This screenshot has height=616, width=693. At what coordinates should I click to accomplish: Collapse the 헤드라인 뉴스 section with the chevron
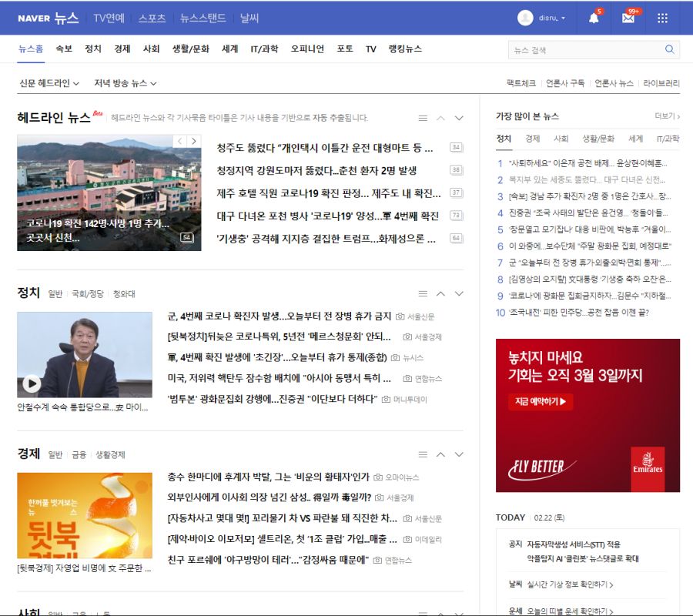pyautogui.click(x=440, y=118)
